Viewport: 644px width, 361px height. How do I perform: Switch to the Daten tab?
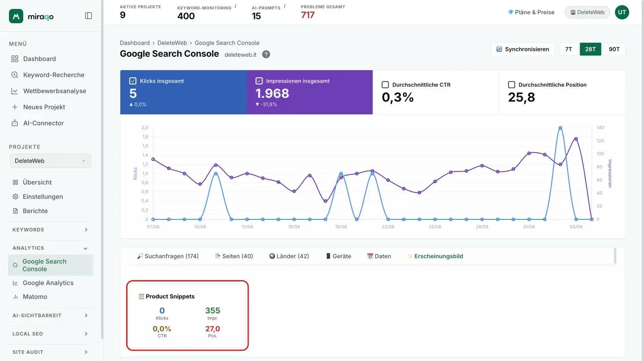coord(379,256)
